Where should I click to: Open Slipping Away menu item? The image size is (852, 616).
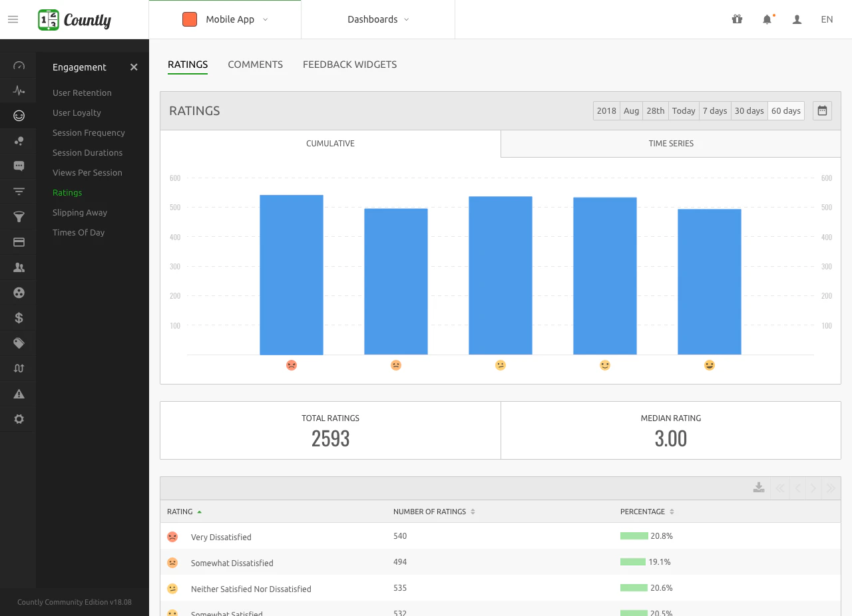pyautogui.click(x=80, y=213)
